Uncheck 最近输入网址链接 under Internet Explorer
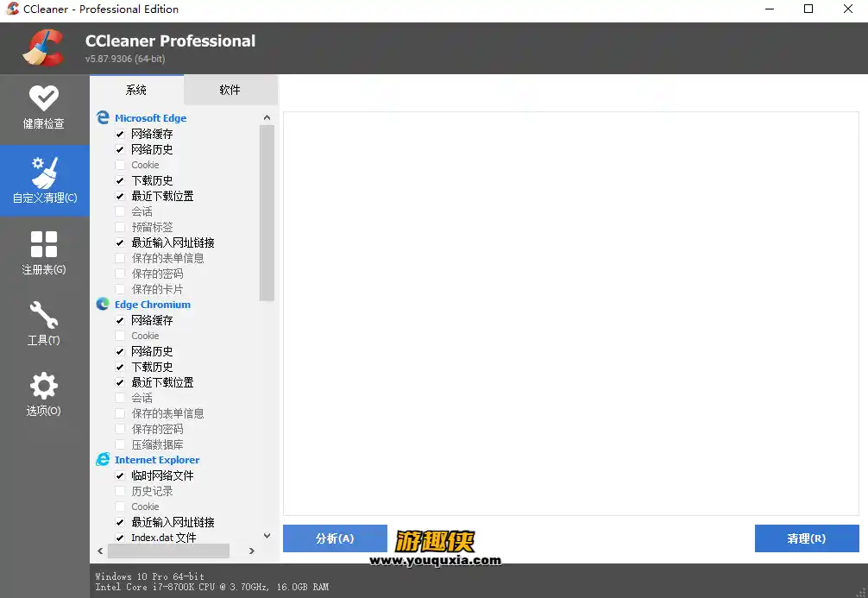Screen dimensions: 868x598 120,521
